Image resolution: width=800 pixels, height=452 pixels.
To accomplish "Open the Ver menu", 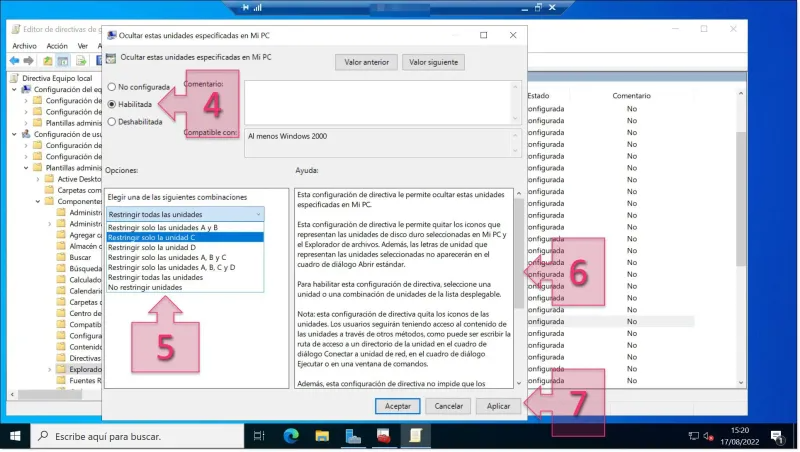I will point(83,46).
